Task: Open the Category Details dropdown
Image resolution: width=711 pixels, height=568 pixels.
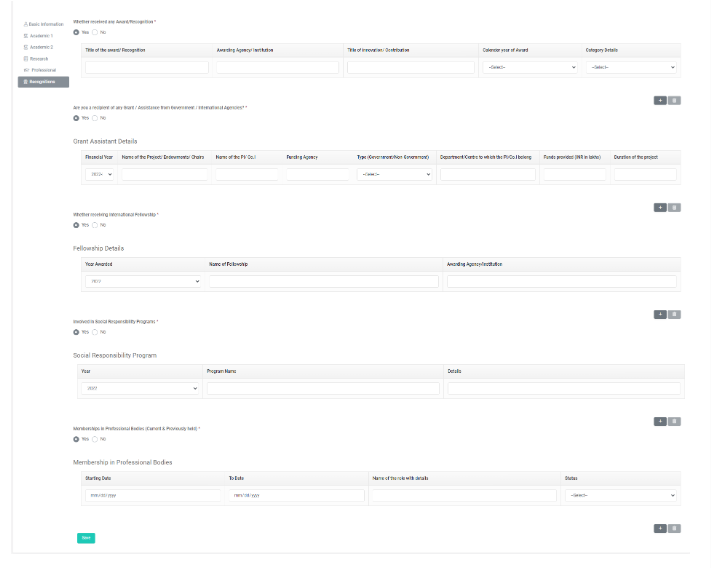Action: pos(631,68)
